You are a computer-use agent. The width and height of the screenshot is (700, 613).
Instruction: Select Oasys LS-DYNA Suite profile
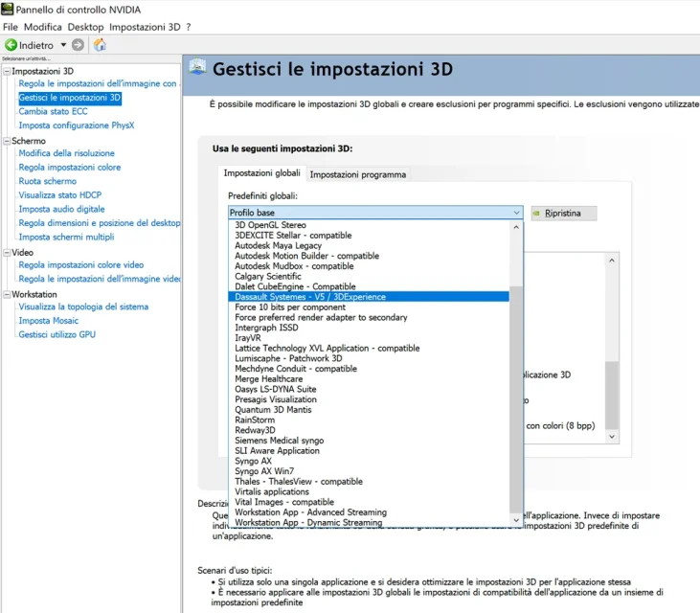(369, 389)
